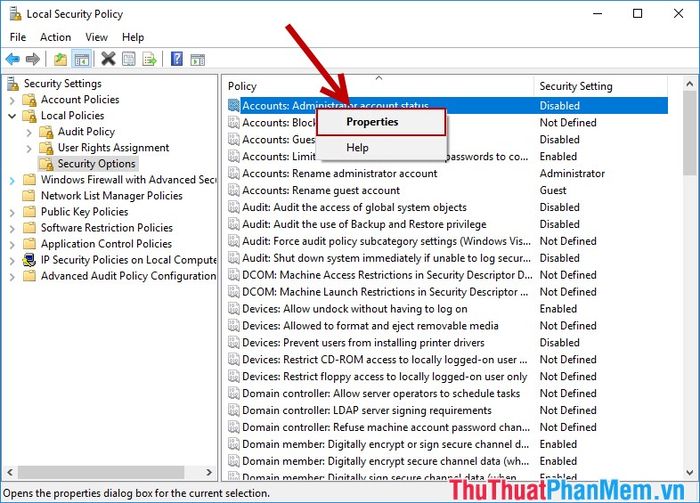The image size is (700, 503).
Task: Click the Software Restriction Policies folder icon
Action: [x=29, y=228]
